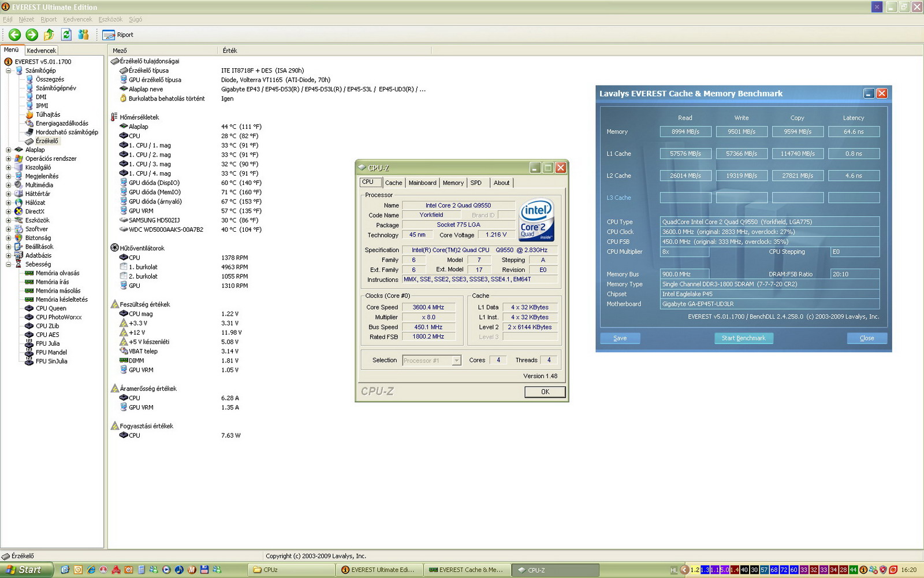924x578 pixels.
Task: Click the green Back arrow toolbar icon
Action: tap(14, 35)
